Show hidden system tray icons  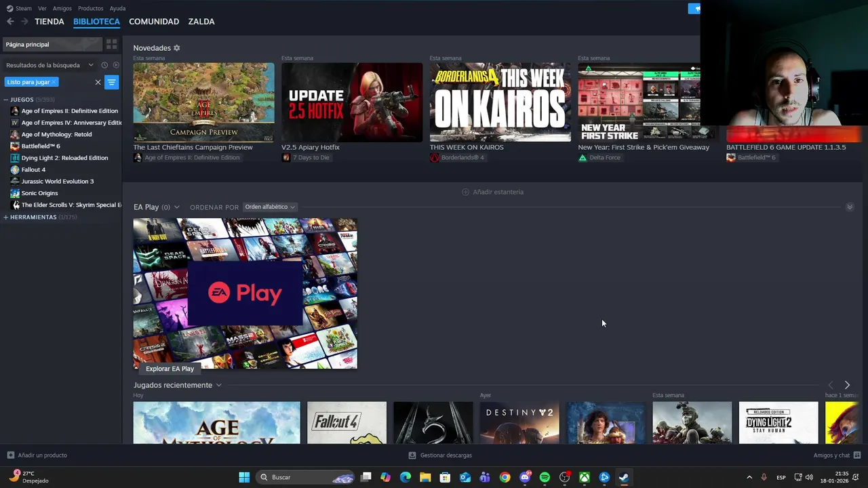click(x=749, y=477)
